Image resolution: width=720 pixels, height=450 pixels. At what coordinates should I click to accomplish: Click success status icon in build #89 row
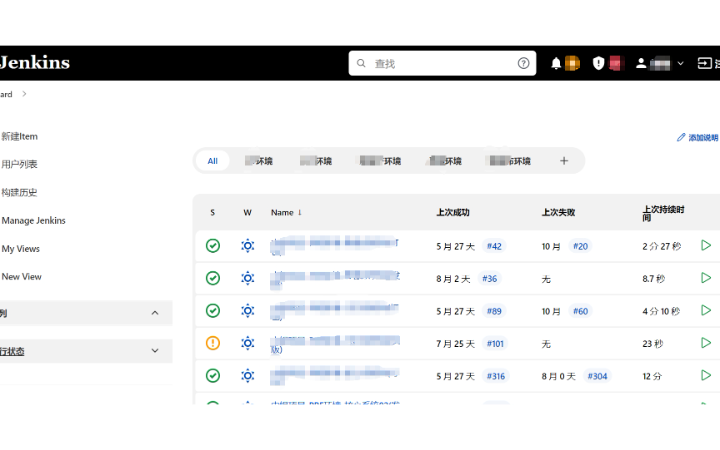[x=213, y=311]
